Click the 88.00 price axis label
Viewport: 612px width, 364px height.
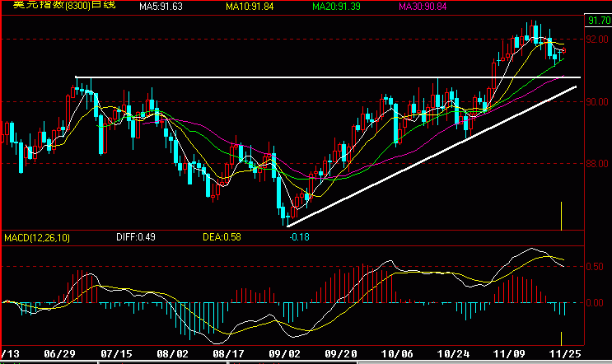597,164
